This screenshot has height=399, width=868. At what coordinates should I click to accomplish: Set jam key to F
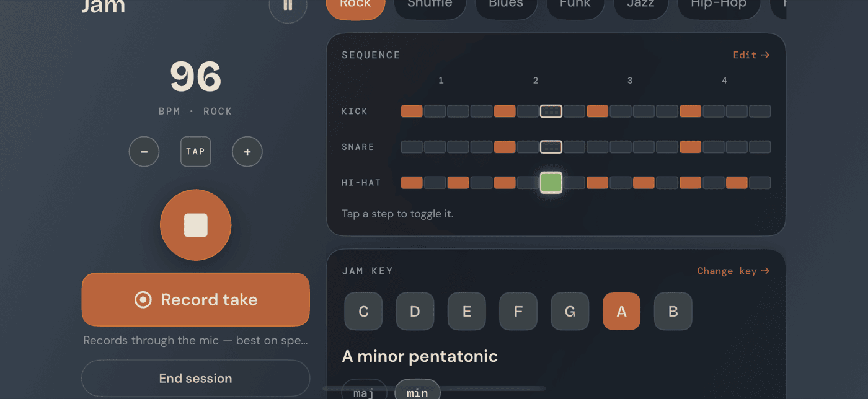point(518,311)
